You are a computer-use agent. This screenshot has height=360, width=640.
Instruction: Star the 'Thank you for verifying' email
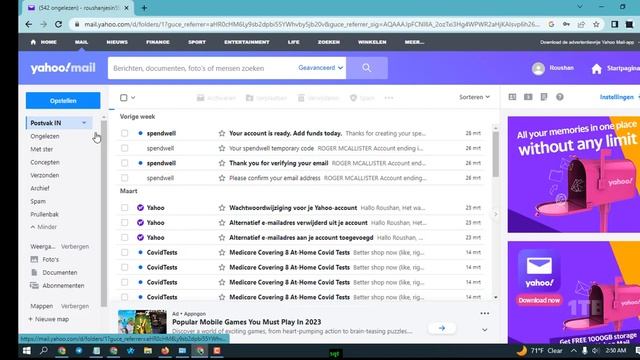click(222, 163)
